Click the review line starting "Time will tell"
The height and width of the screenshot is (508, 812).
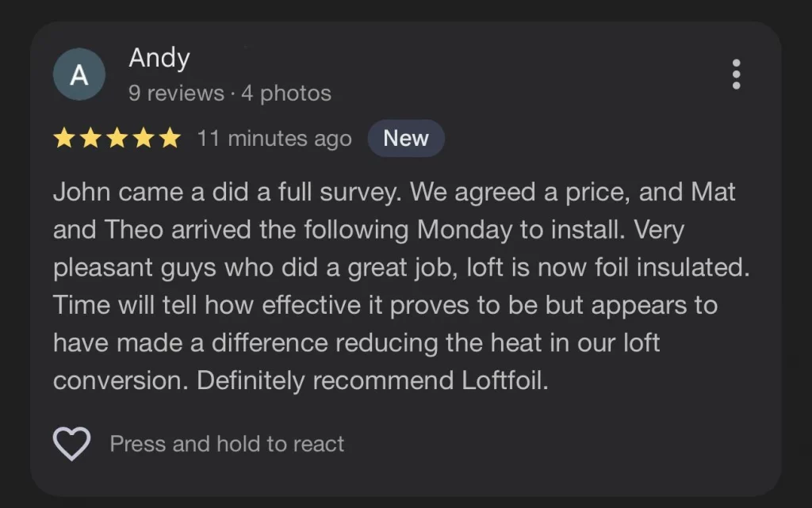385,305
